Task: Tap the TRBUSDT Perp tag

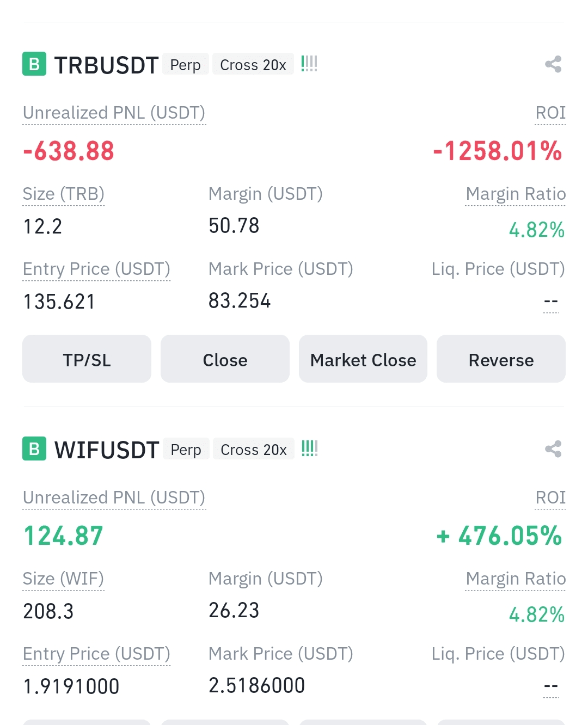Action: pyautogui.click(x=185, y=65)
